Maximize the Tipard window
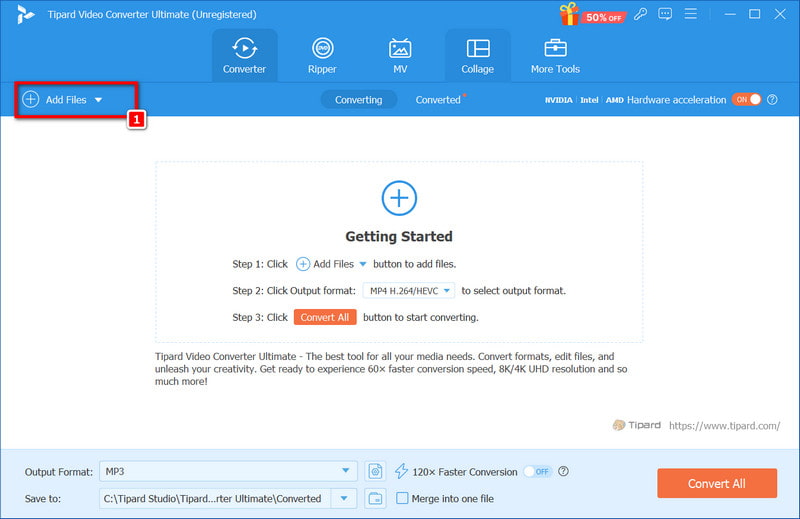Screen dimensions: 800x519 click(755, 14)
